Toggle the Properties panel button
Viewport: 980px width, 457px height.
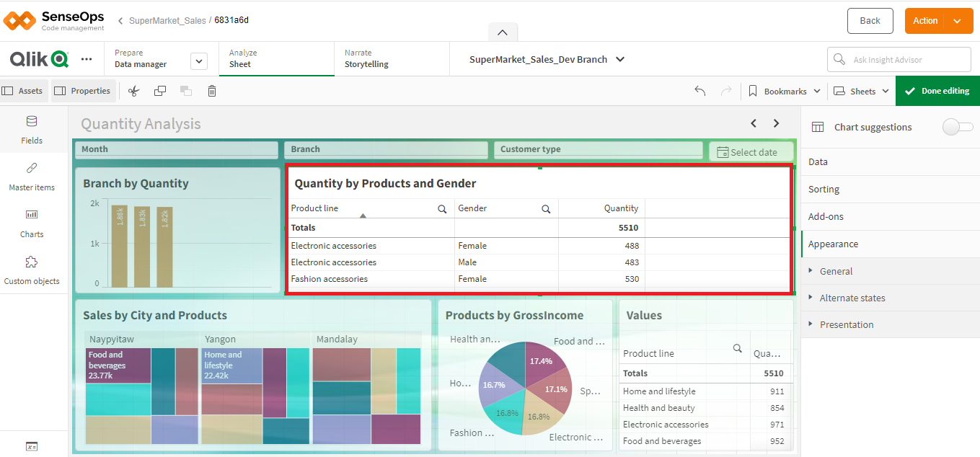tap(82, 91)
